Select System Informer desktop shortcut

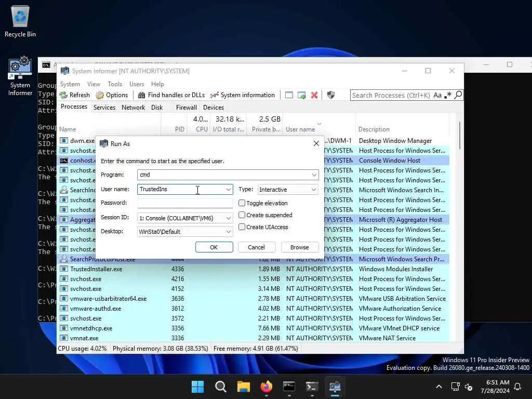[20, 77]
